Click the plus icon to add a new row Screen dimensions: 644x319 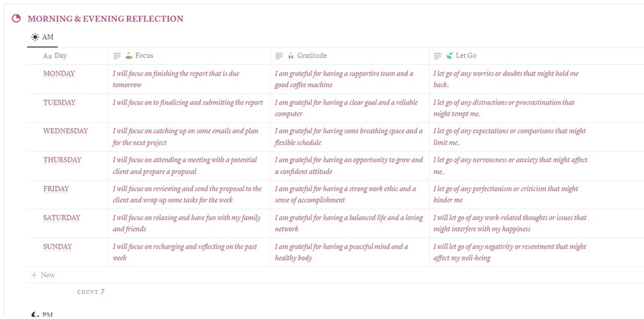pos(33,275)
